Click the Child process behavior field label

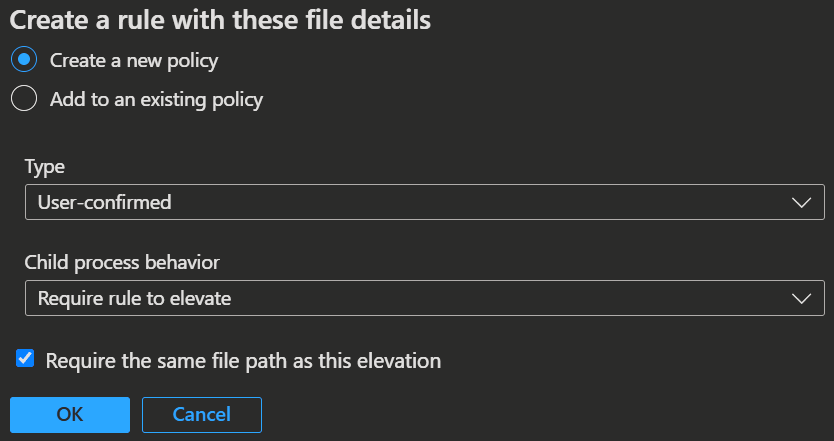(x=122, y=262)
